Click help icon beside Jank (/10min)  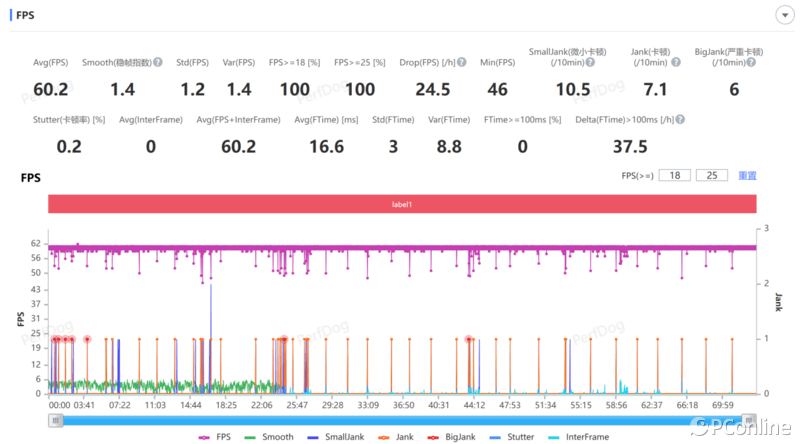666,63
